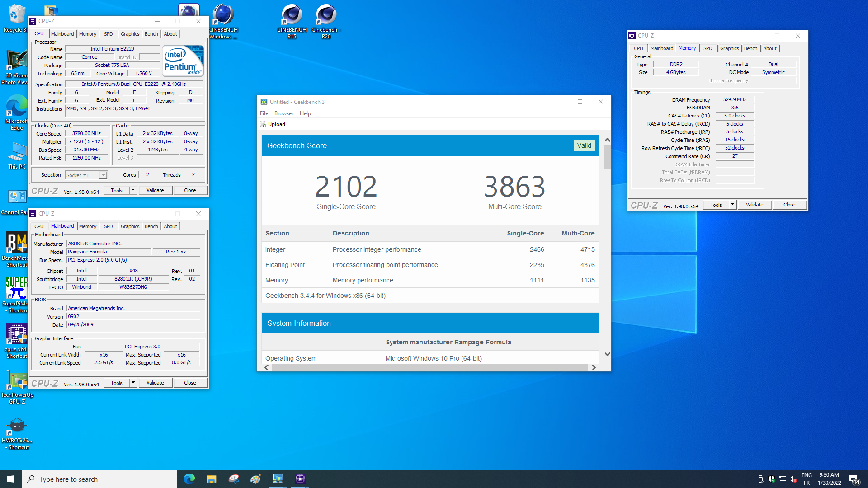The height and width of the screenshot is (488, 868).
Task: Select the Core Speed value 3780.00 MHz
Action: tap(86, 134)
